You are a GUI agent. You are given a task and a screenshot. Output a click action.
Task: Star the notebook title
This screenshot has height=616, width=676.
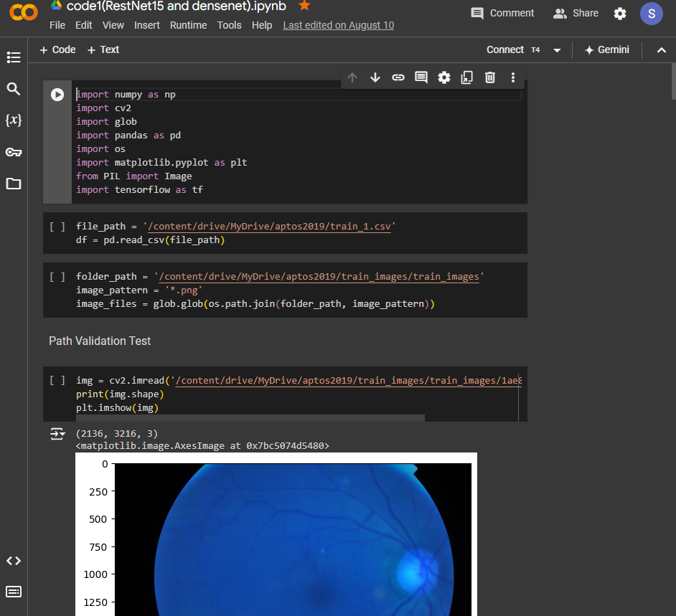click(304, 6)
